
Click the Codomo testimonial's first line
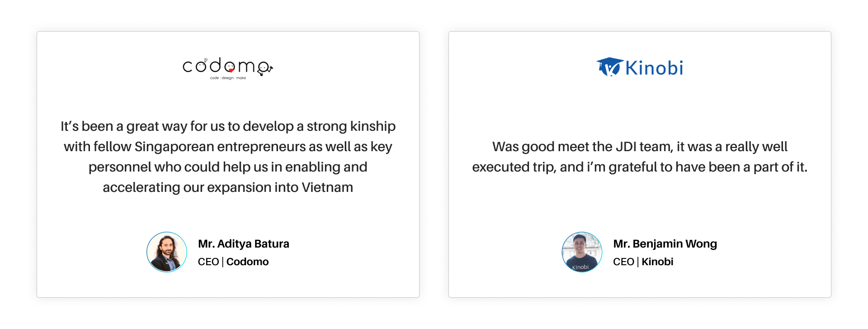228,126
